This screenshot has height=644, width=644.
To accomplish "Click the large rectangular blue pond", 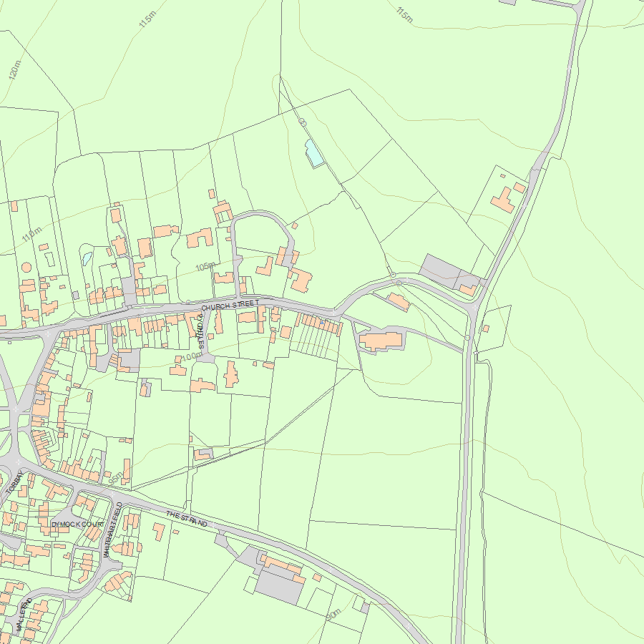I will (x=314, y=153).
